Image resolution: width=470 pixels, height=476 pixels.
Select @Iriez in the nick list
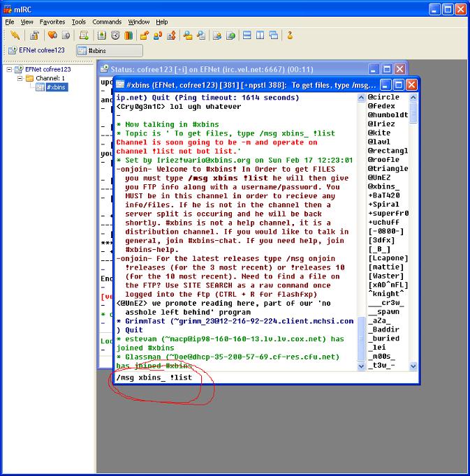click(381, 124)
